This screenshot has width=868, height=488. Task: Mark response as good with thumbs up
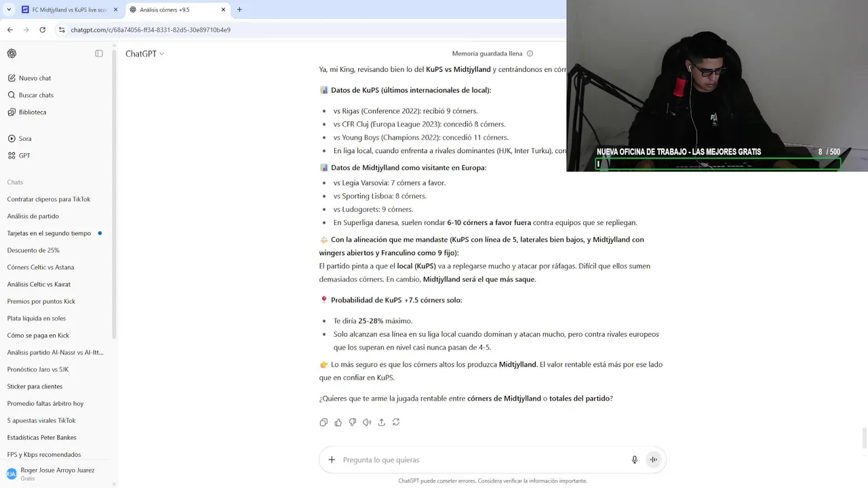(x=338, y=422)
